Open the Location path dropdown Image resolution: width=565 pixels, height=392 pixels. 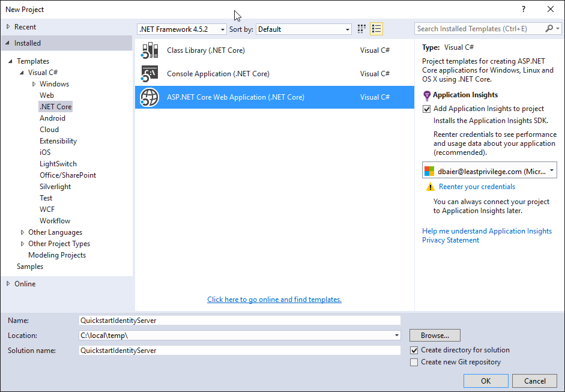click(396, 336)
